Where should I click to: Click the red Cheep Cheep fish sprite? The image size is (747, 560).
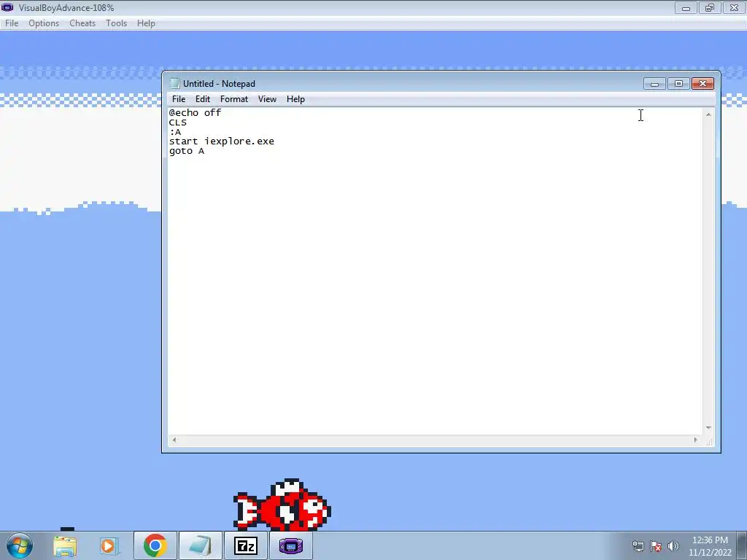(282, 505)
